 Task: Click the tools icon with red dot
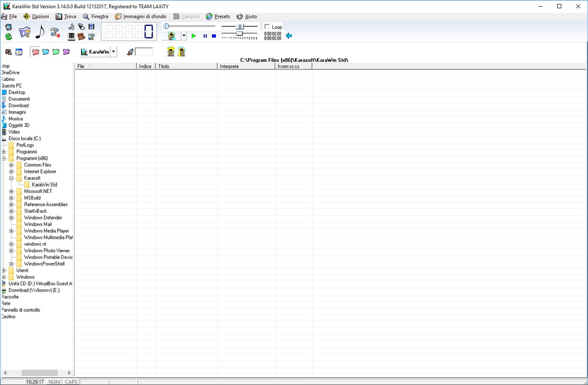55,33
